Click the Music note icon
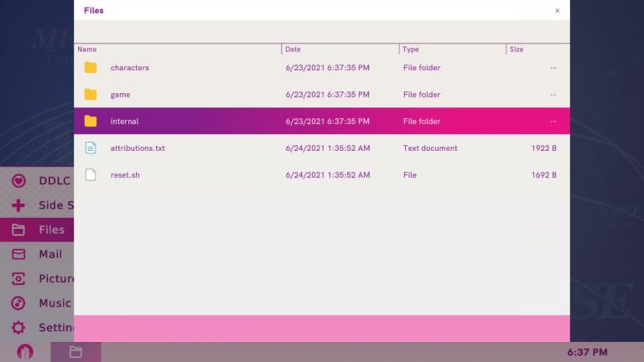The height and width of the screenshot is (362, 644). coord(18,303)
